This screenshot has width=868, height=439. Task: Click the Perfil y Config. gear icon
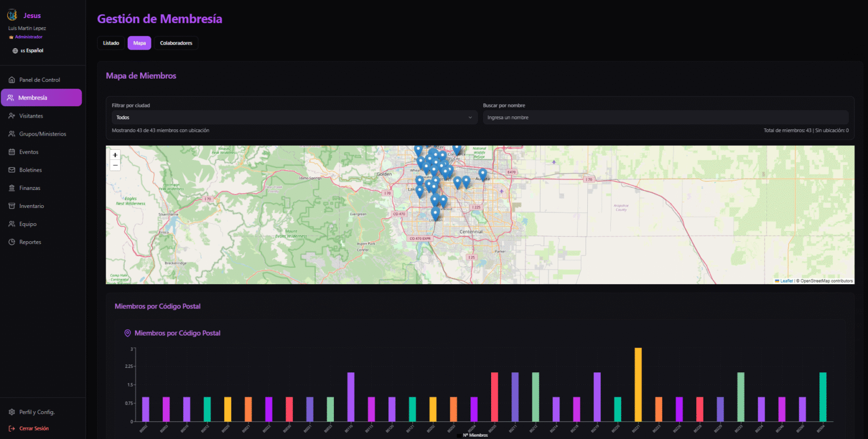pos(12,412)
